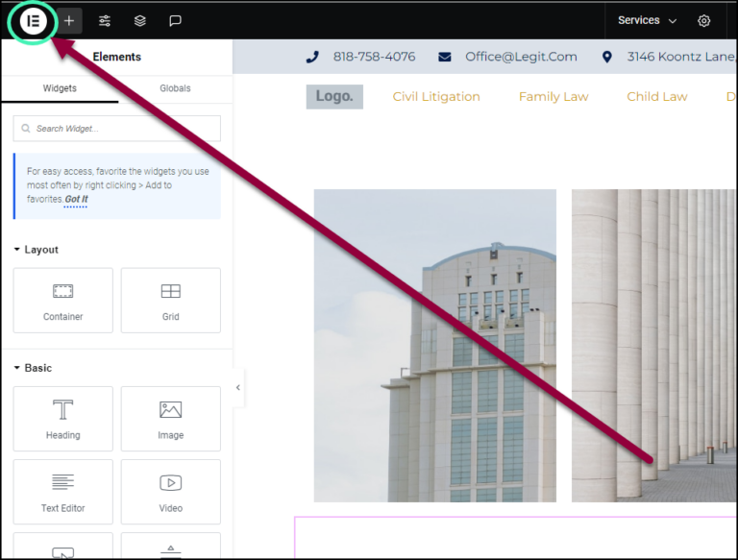Click the Elementor logo menu icon

click(x=34, y=20)
